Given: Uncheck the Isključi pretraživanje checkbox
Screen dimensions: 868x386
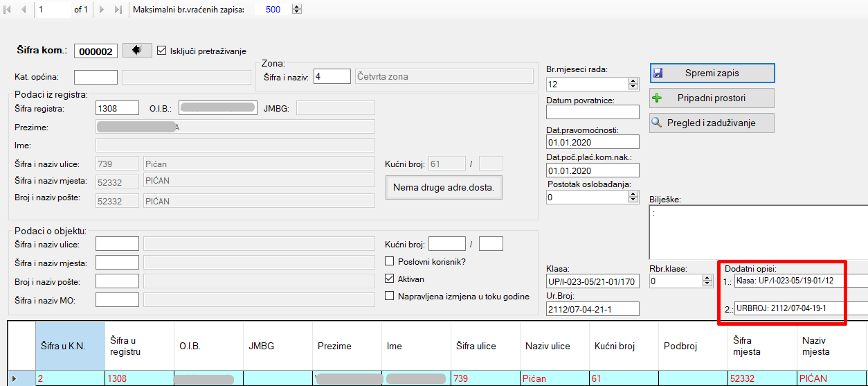Looking at the screenshot, I should (162, 51).
